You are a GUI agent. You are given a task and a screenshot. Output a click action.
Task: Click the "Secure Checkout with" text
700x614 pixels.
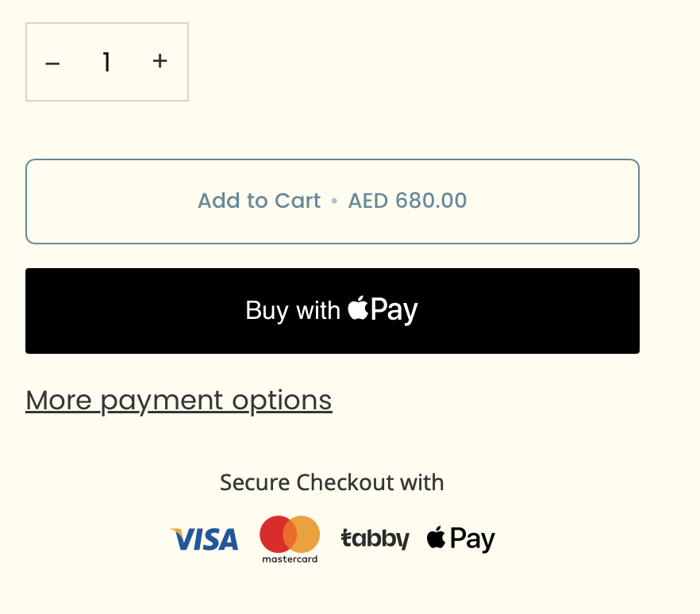[332, 482]
